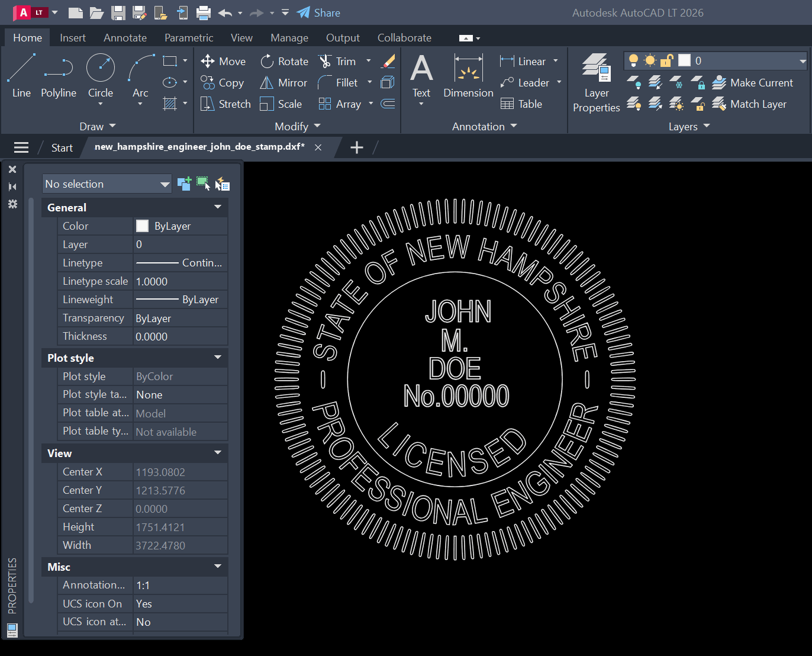Click the Save icon in quick access toolbar
This screenshot has width=812, height=656.
(118, 12)
